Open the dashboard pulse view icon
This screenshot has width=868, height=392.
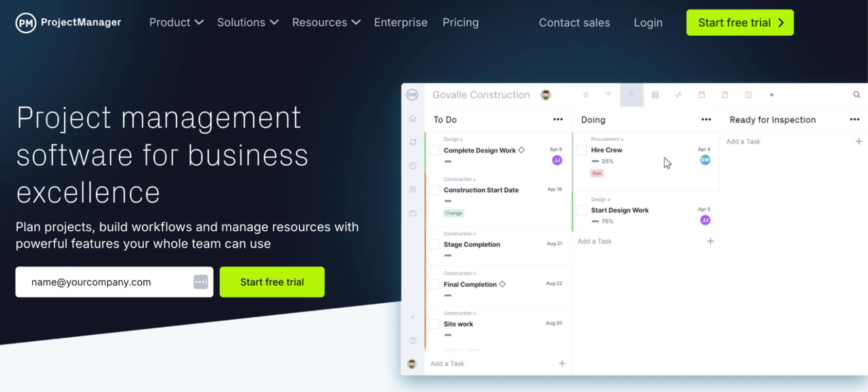(679, 95)
